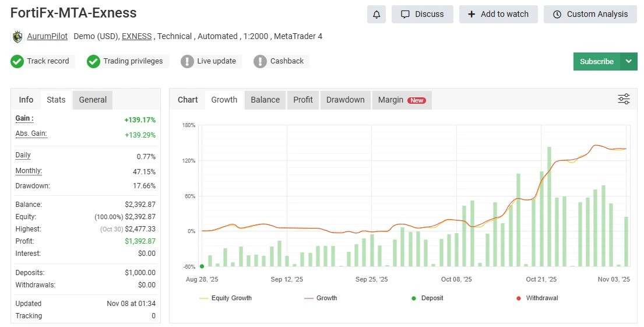Open chart settings sliders icon
Screen dimensions: 644x327
624,99
